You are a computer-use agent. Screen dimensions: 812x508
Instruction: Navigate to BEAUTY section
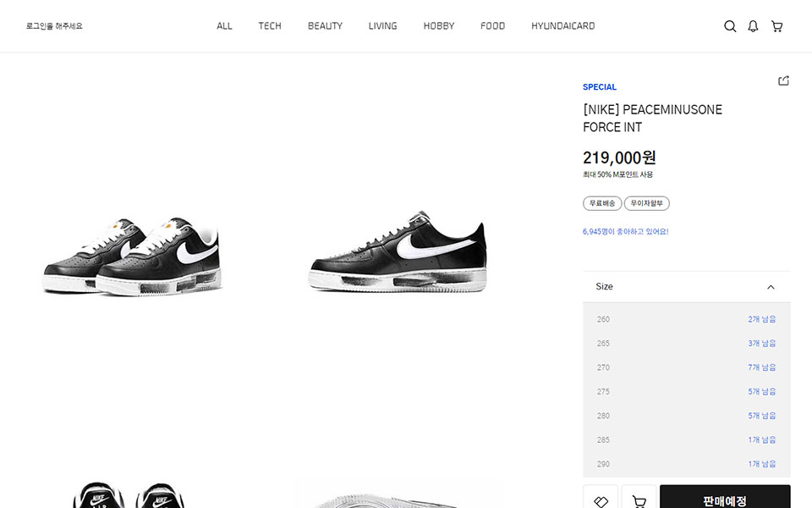[x=325, y=26]
